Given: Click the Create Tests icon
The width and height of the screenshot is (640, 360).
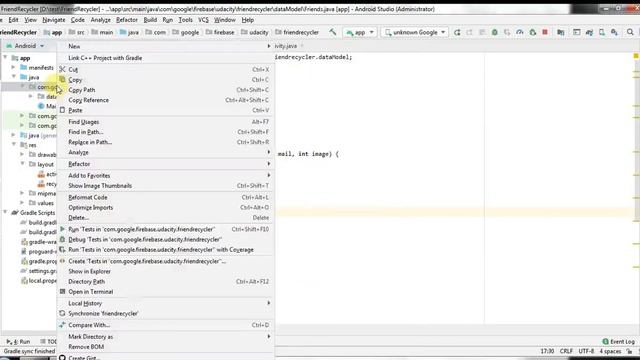Looking at the screenshot, I should coord(62,261).
